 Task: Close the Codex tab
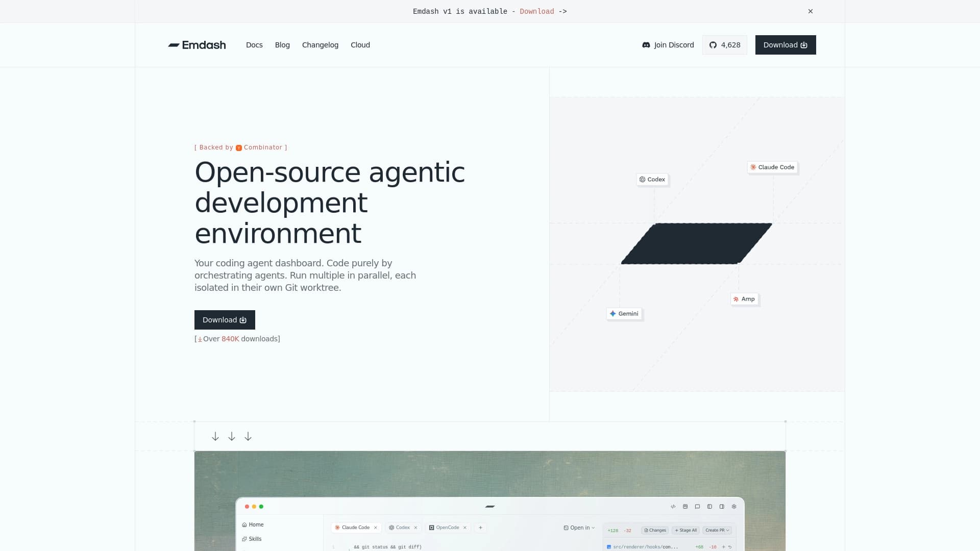coord(415,528)
